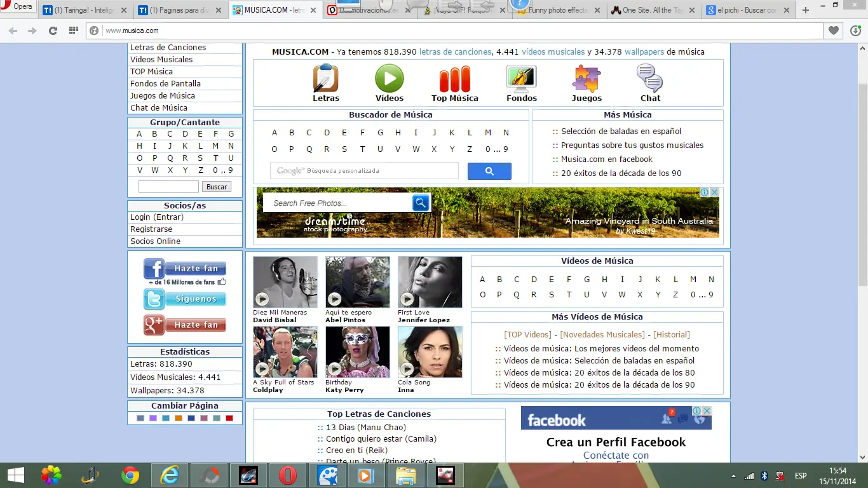The height and width of the screenshot is (488, 868).
Task: Close the MUSICA.COM tab
Action: [x=315, y=10]
